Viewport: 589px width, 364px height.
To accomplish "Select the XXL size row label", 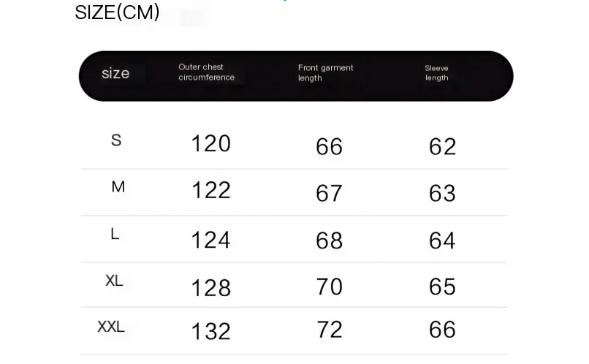I will coord(111,327).
